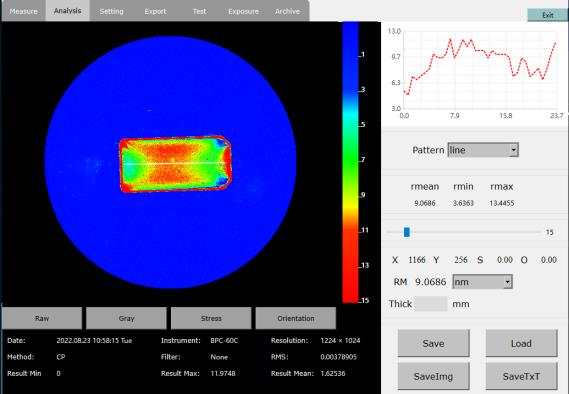Export data with SaveTxT button
Screen dimensions: 569x394
tap(521, 376)
